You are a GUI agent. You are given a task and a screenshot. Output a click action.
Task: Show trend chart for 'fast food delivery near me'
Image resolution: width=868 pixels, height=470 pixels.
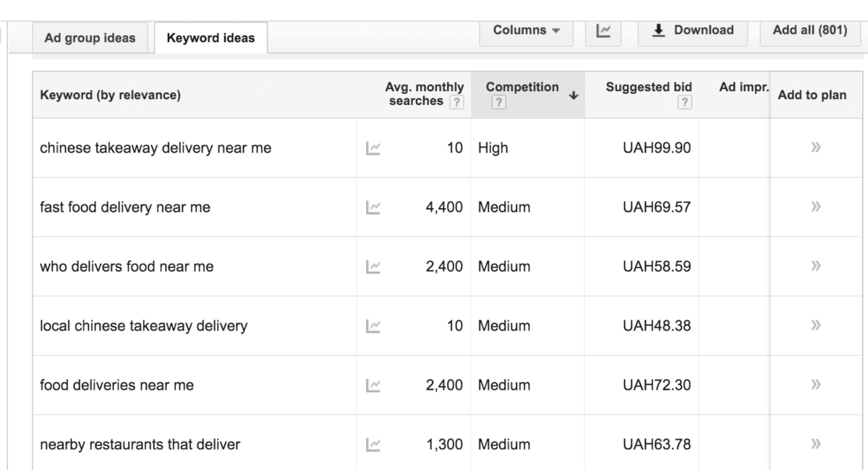click(373, 208)
